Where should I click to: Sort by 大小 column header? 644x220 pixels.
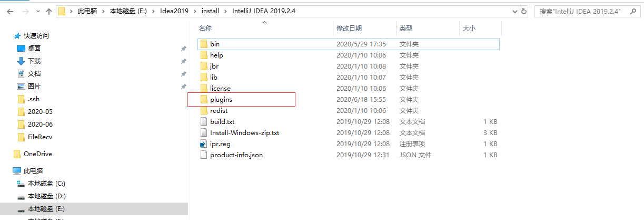coord(469,28)
